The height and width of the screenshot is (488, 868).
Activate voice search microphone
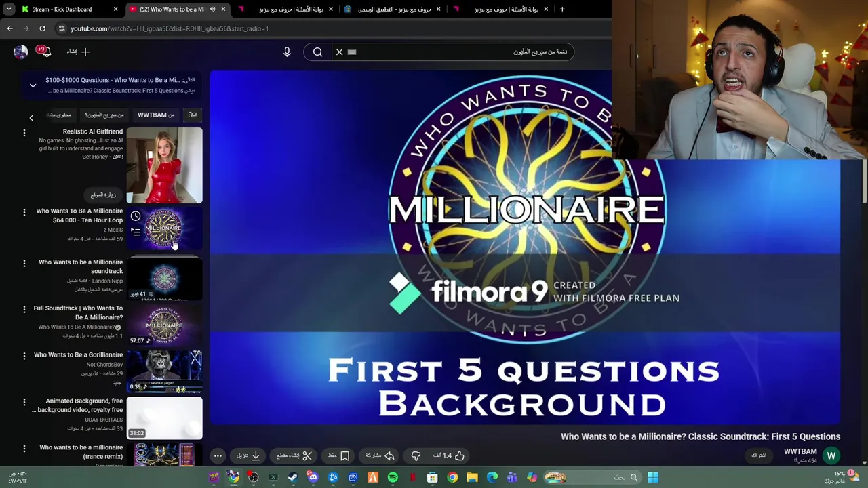(287, 52)
